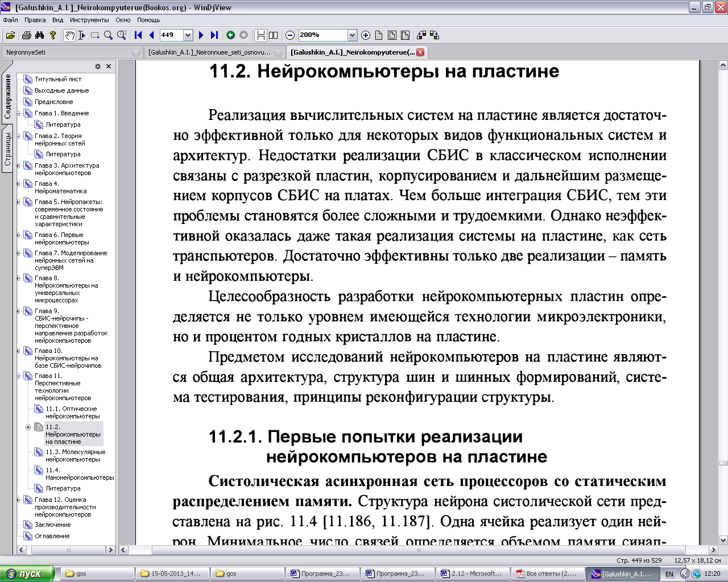Go to the previous page
This screenshot has height=582, width=728.
coord(151,35)
